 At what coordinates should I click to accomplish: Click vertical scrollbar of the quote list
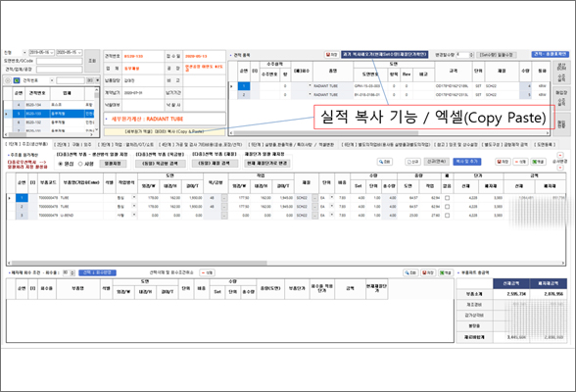point(96,110)
